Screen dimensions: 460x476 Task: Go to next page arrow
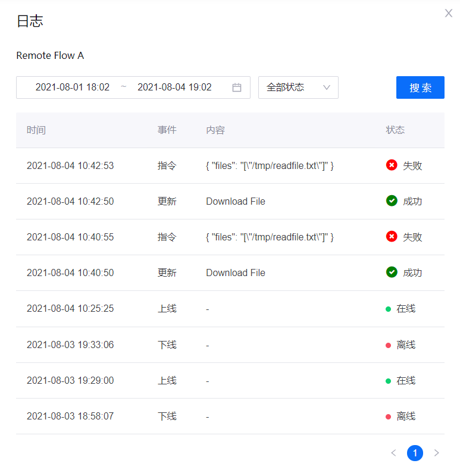[437, 453]
